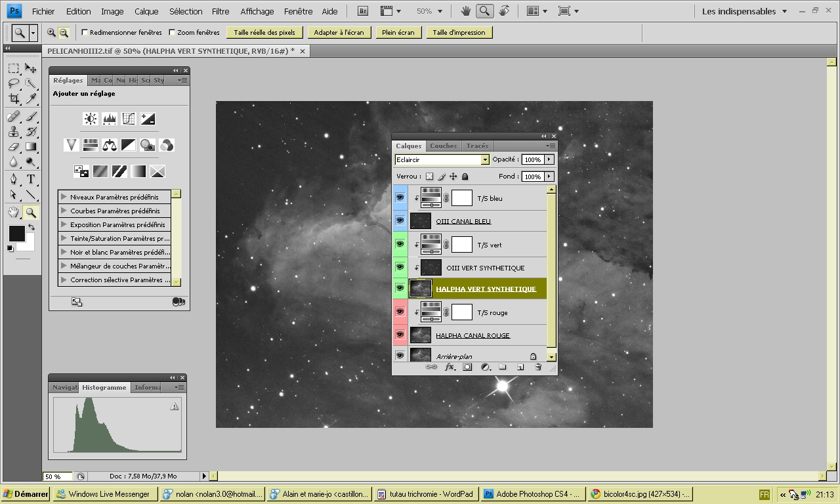
Task: Add a Curves adjustment from icon
Action: [x=129, y=119]
